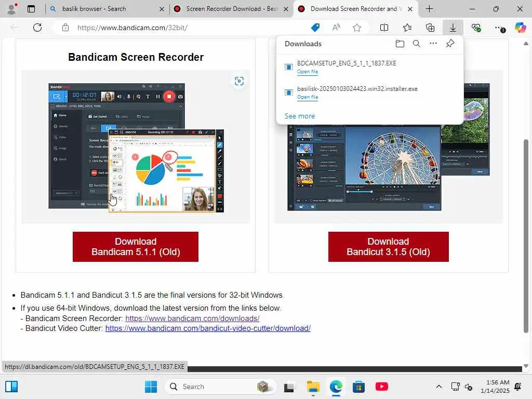Open file link for basilisk installer
The image size is (532, 399).
308,97
